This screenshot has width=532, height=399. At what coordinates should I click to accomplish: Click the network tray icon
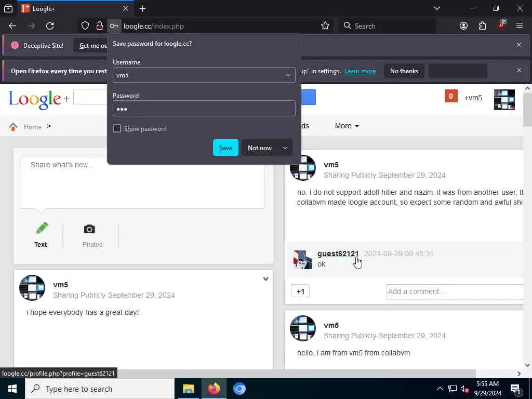453,389
